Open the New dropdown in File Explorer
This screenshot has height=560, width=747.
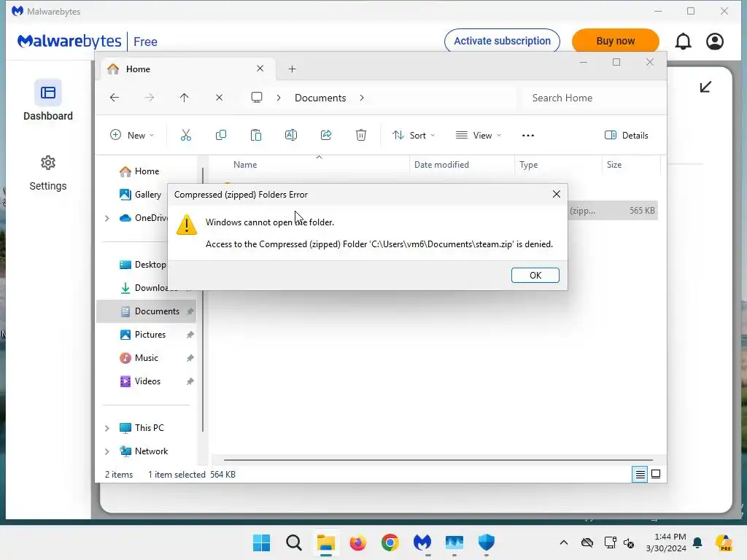(132, 135)
